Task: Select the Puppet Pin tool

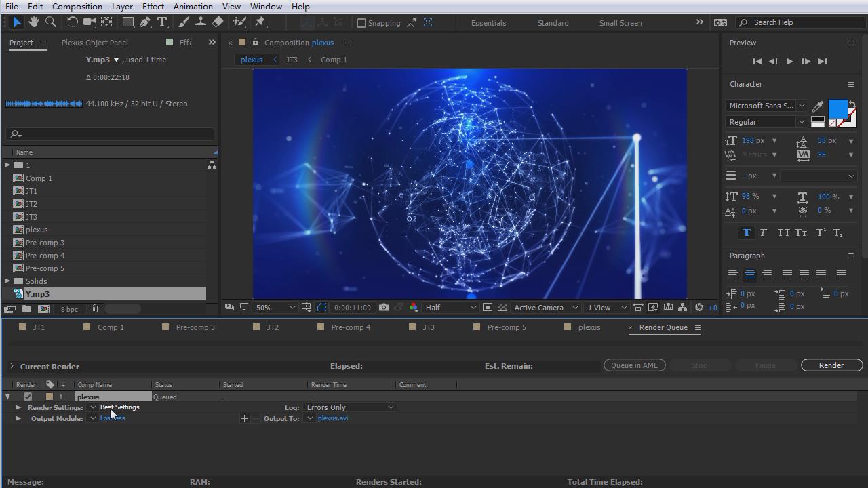Action: (260, 22)
